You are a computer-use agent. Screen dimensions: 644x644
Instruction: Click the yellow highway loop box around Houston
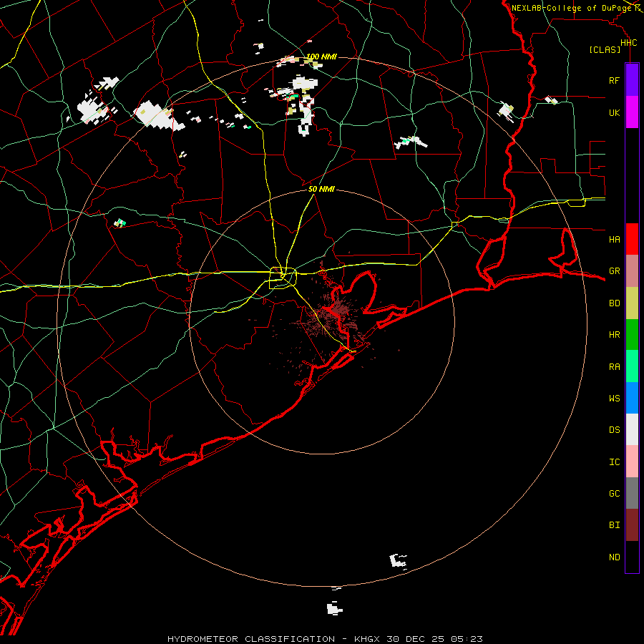(283, 278)
